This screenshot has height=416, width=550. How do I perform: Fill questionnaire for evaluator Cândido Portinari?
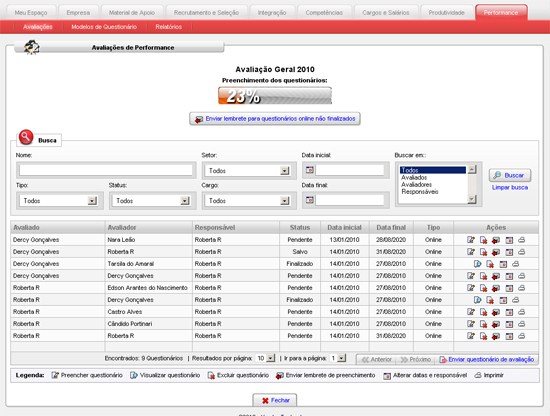(471, 324)
